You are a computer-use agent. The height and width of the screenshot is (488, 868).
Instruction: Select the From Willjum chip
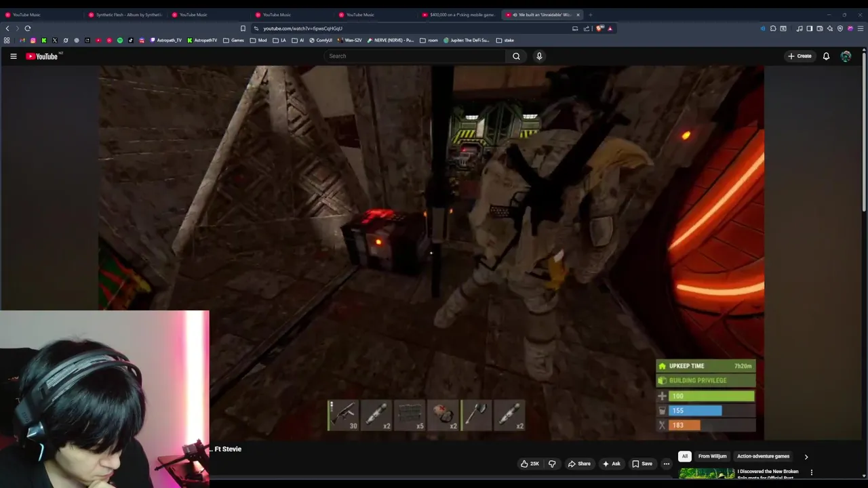712,456
